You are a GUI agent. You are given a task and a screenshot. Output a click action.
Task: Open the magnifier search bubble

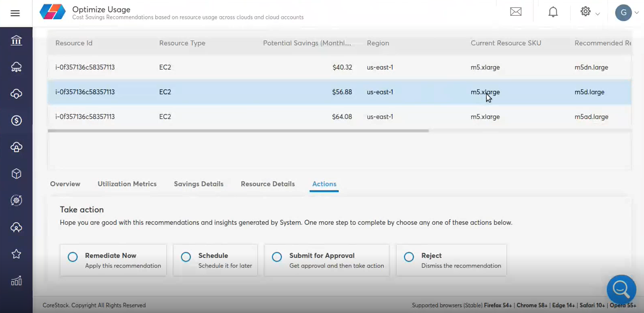(x=621, y=289)
